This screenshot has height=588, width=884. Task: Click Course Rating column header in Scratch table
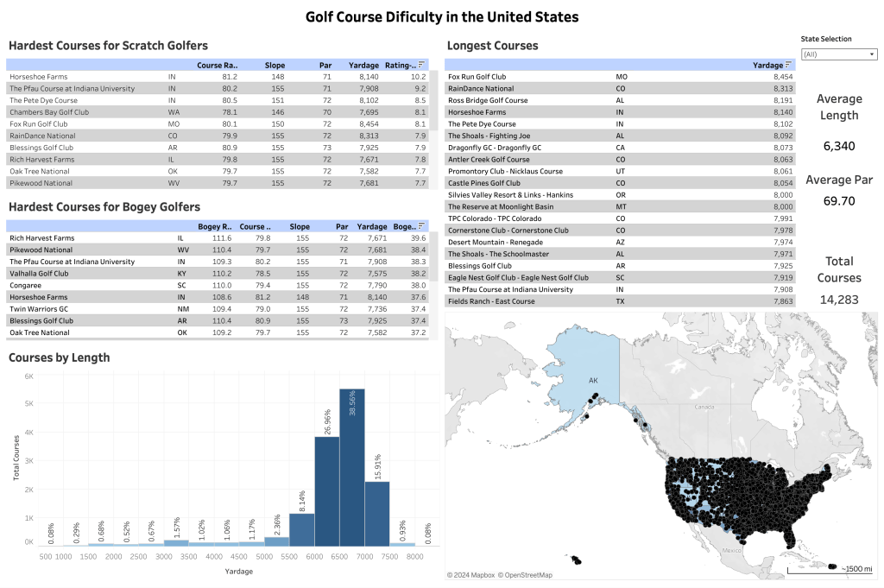[x=217, y=65]
